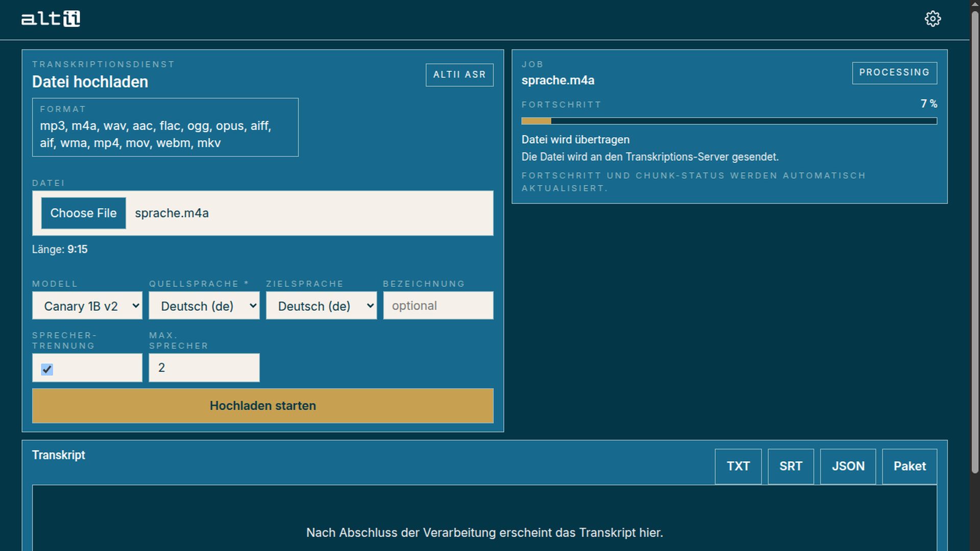Open the Modell dropdown Canary 1B v2
The width and height of the screenshot is (980, 551).
coord(87,306)
